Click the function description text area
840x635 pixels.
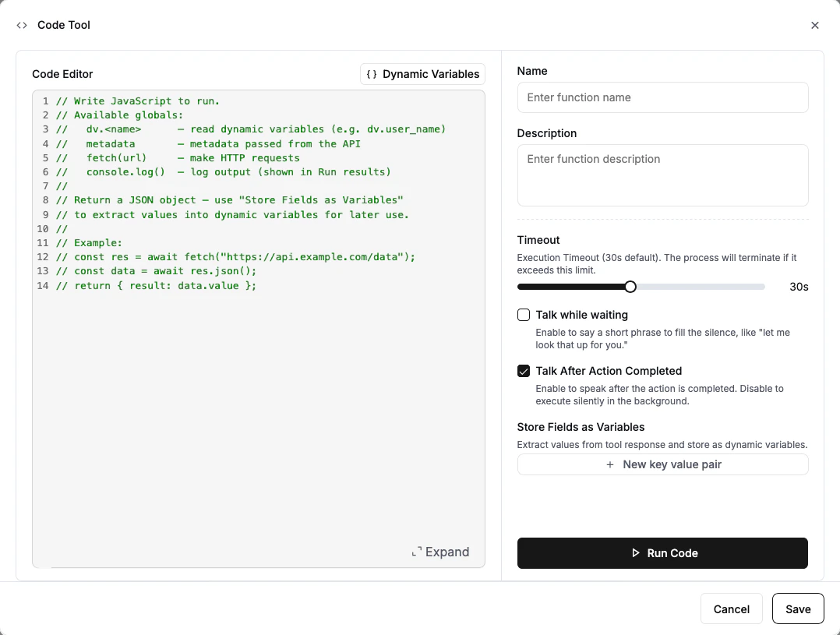[x=662, y=175]
